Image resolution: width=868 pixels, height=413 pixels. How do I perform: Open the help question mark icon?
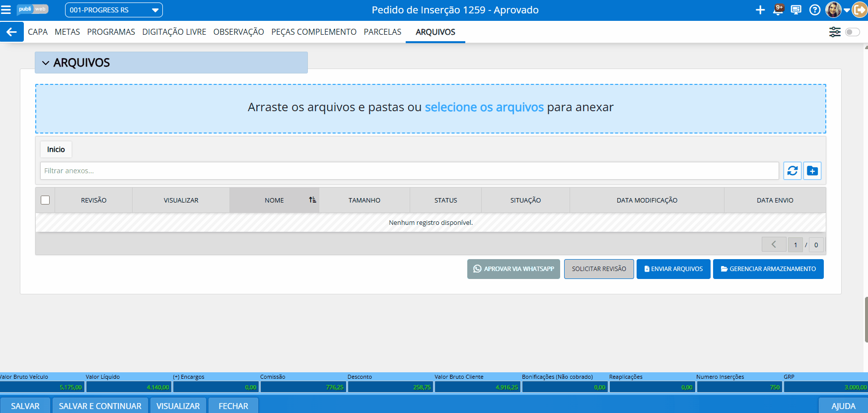click(x=814, y=10)
